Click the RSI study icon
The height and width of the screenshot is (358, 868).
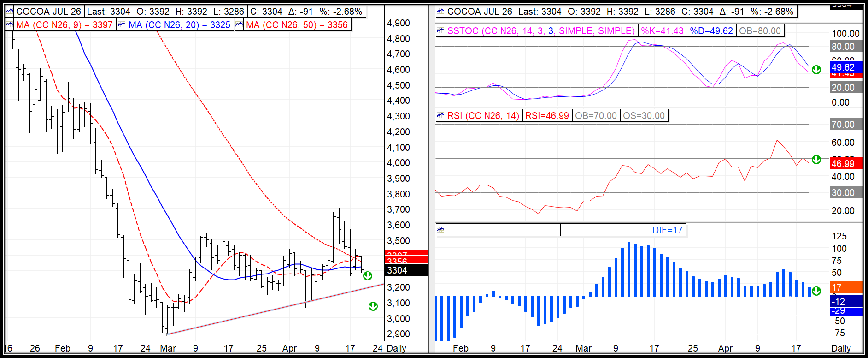pyautogui.click(x=440, y=116)
